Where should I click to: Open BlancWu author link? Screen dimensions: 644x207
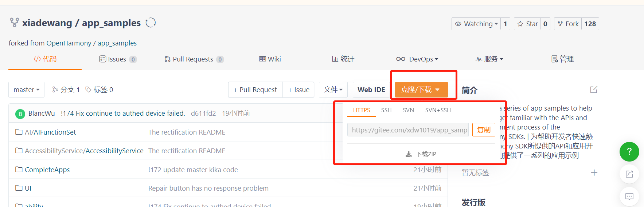tap(42, 114)
